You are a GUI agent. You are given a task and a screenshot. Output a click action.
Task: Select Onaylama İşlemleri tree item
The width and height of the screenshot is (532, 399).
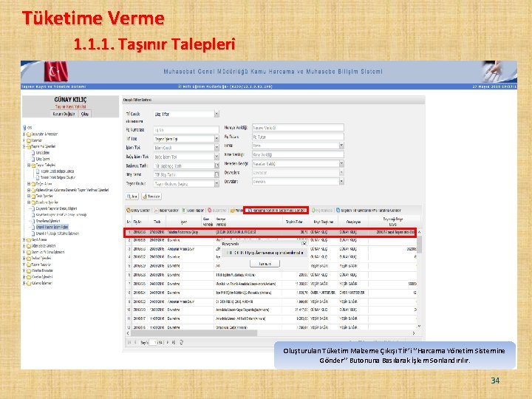click(x=48, y=221)
